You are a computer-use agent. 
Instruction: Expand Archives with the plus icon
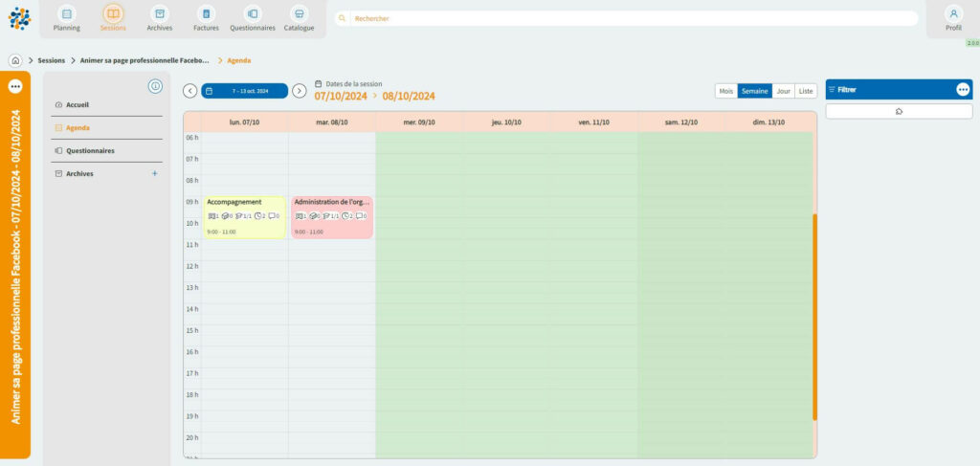[154, 173]
